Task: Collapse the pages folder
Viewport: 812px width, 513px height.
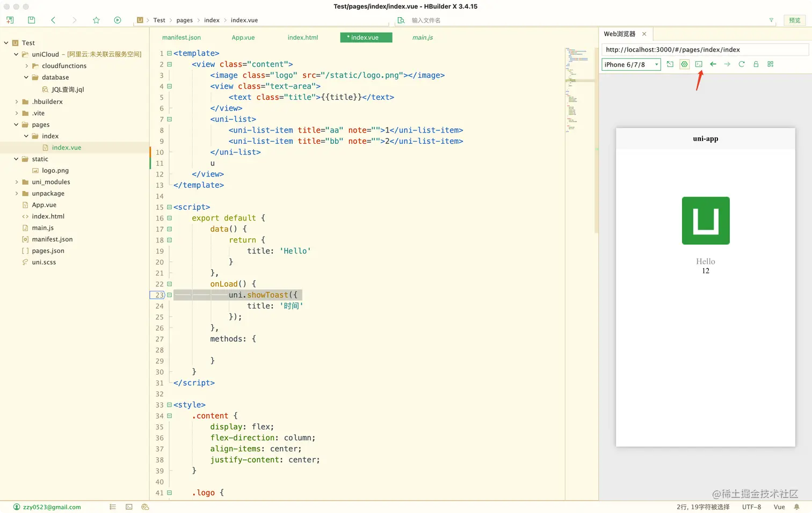Action: coord(16,124)
